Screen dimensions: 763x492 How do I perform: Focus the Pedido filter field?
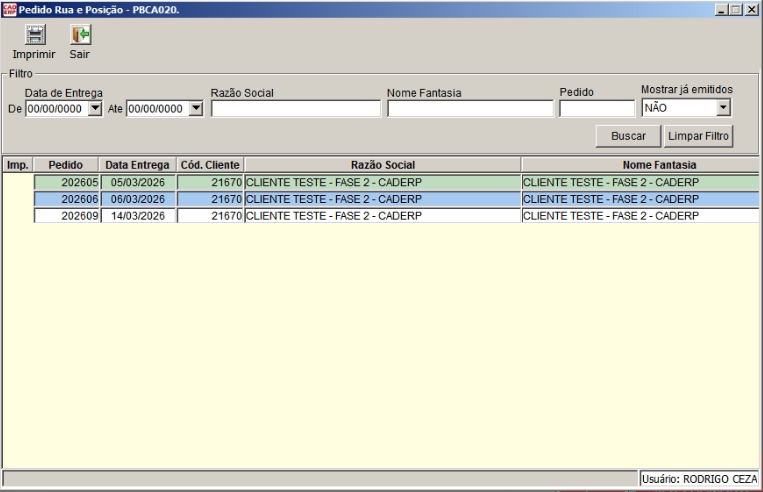597,108
